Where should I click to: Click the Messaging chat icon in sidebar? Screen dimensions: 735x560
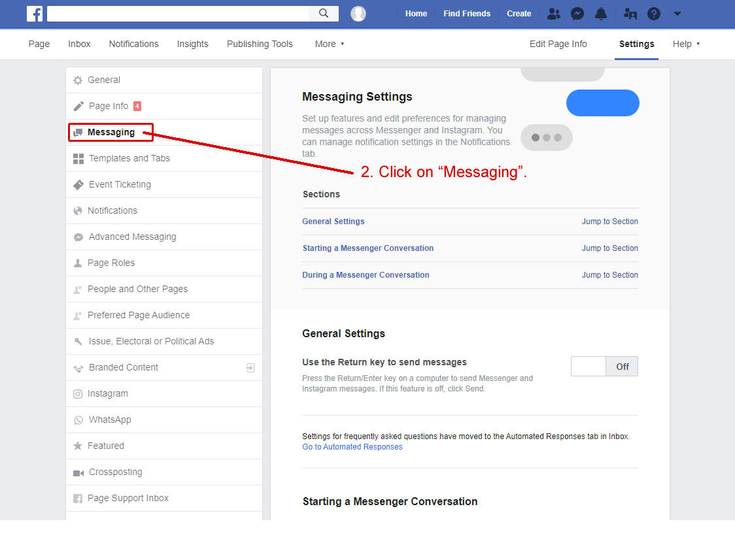point(78,133)
